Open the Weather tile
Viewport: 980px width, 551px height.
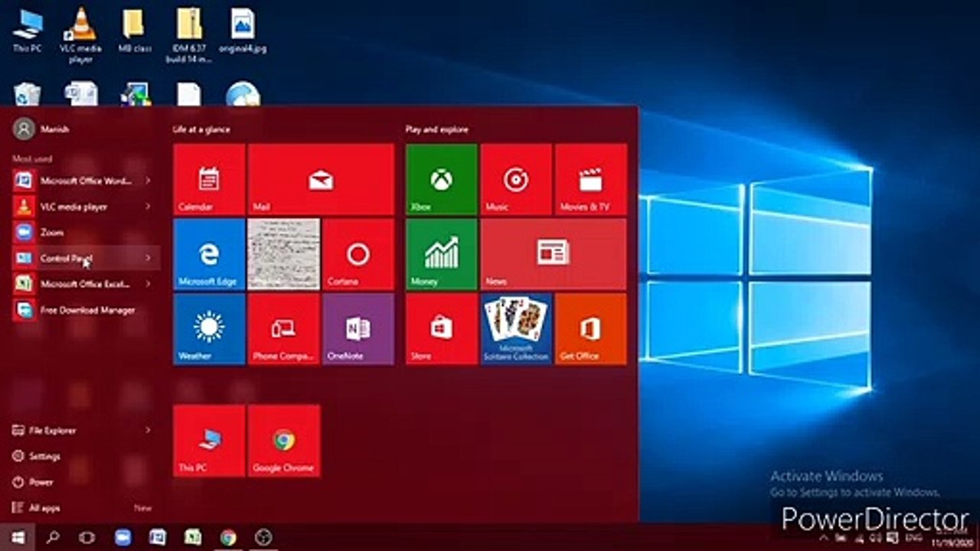pyautogui.click(x=209, y=329)
